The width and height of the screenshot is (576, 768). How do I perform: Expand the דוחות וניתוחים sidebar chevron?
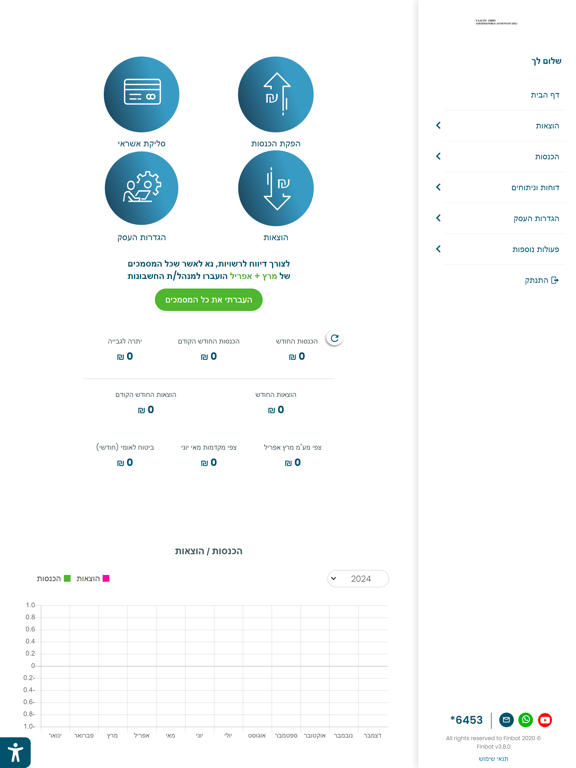[438, 187]
